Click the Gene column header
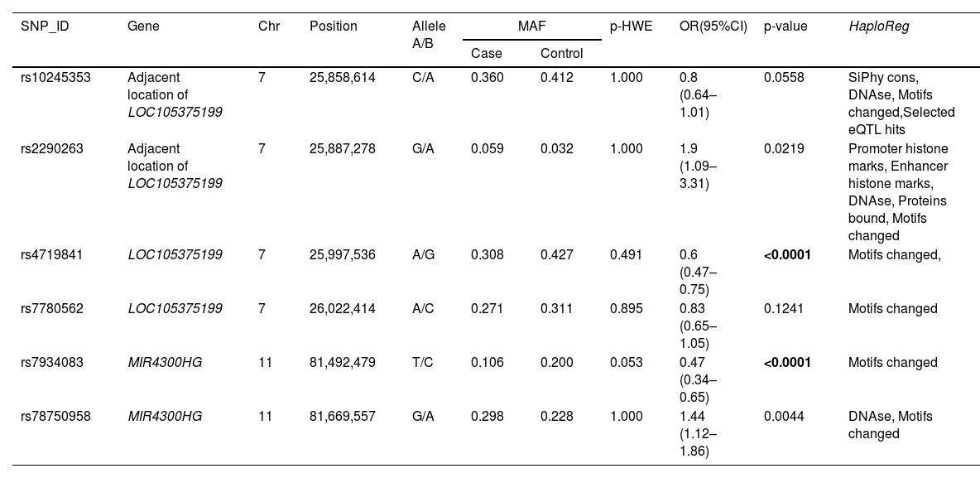The height and width of the screenshot is (478, 980). click(144, 27)
